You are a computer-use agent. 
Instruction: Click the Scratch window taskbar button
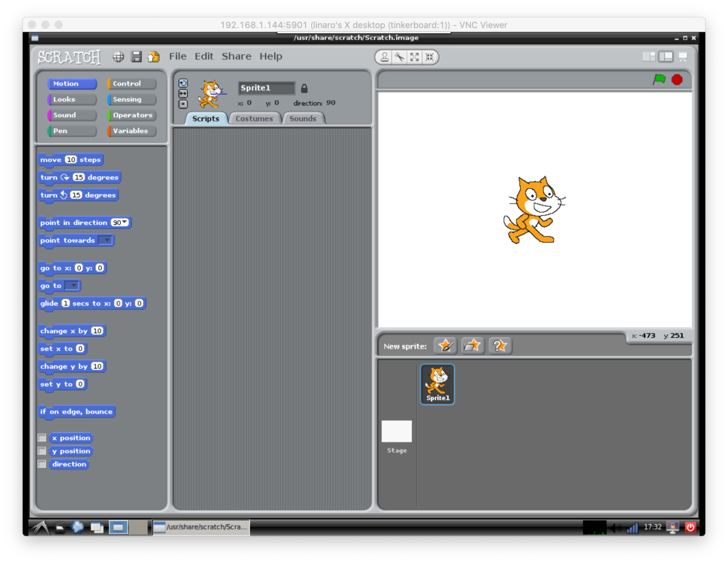(200, 527)
